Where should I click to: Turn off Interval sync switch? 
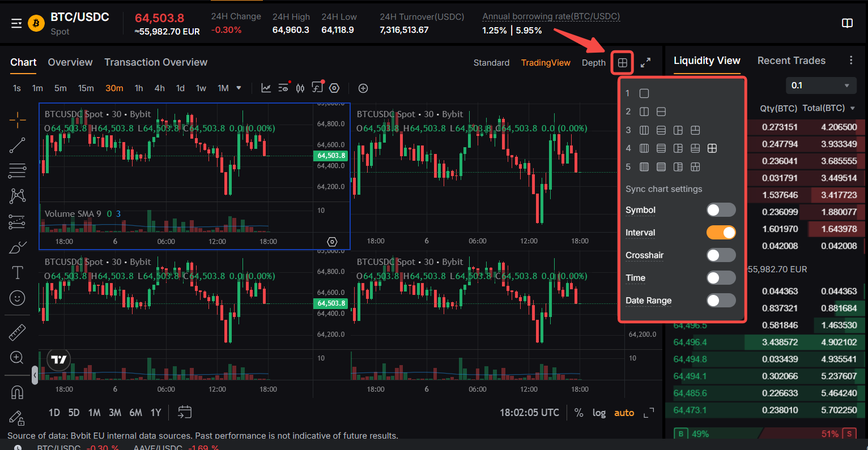(721, 233)
